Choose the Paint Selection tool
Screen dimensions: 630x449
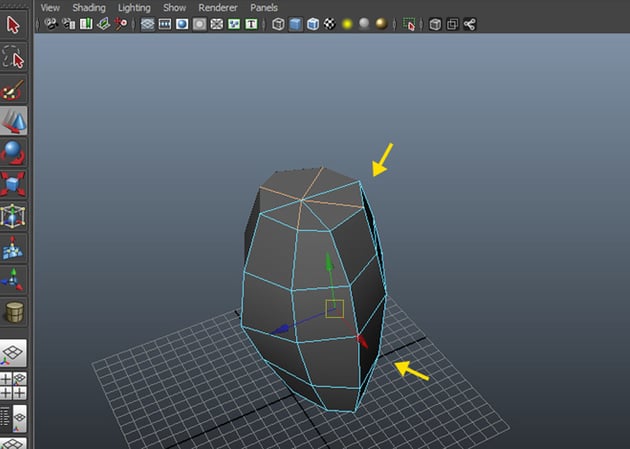point(14,89)
